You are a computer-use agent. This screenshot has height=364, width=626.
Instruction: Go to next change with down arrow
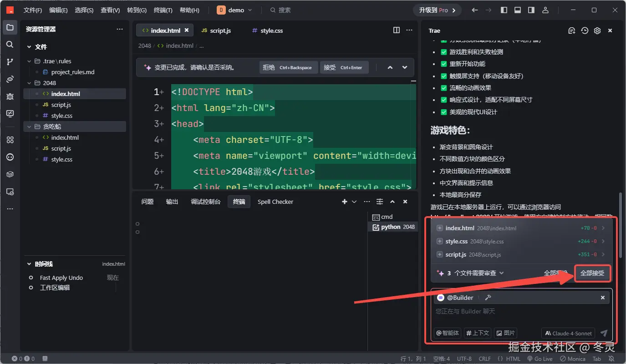(x=405, y=67)
